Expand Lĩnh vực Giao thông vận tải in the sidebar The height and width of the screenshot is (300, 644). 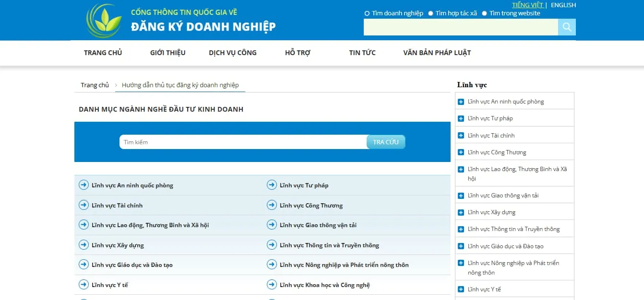click(461, 195)
